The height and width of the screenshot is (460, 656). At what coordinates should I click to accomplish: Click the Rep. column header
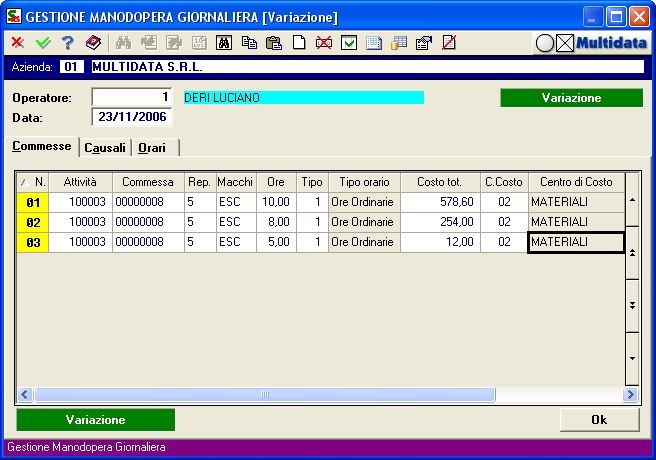[200, 182]
